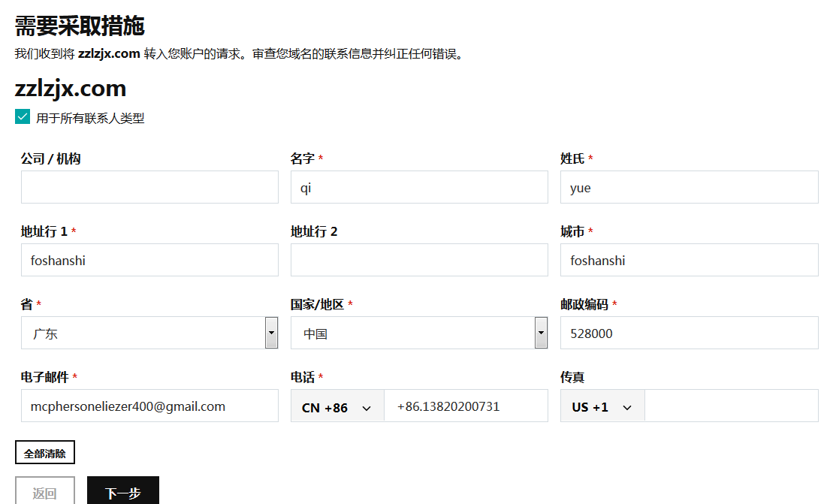
Task: Focus the 公司 / 机构 input field
Action: pyautogui.click(x=149, y=187)
